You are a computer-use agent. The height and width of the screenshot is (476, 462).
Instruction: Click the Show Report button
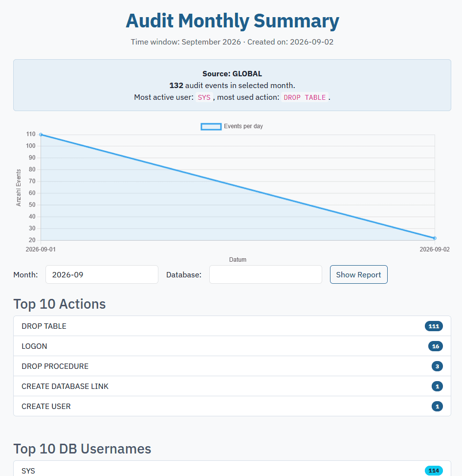(x=358, y=274)
